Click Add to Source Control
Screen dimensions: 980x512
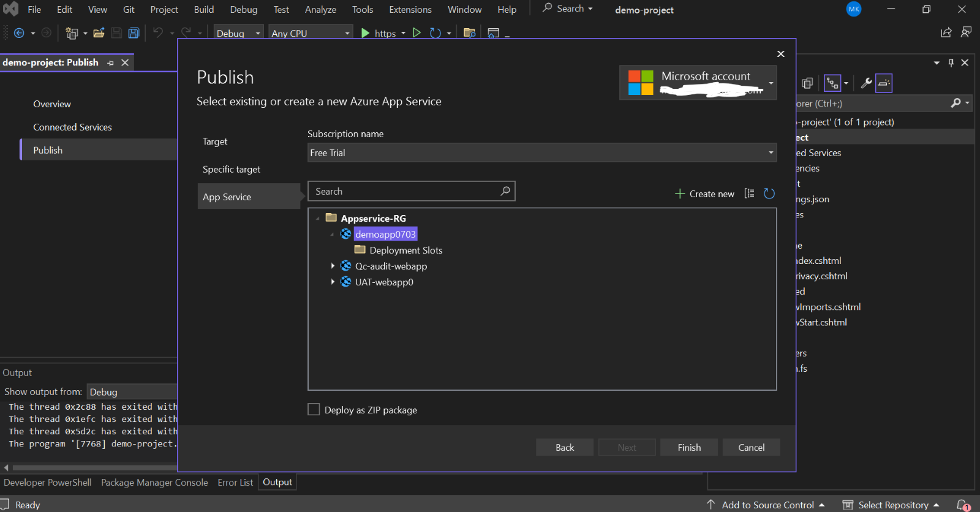click(x=766, y=505)
